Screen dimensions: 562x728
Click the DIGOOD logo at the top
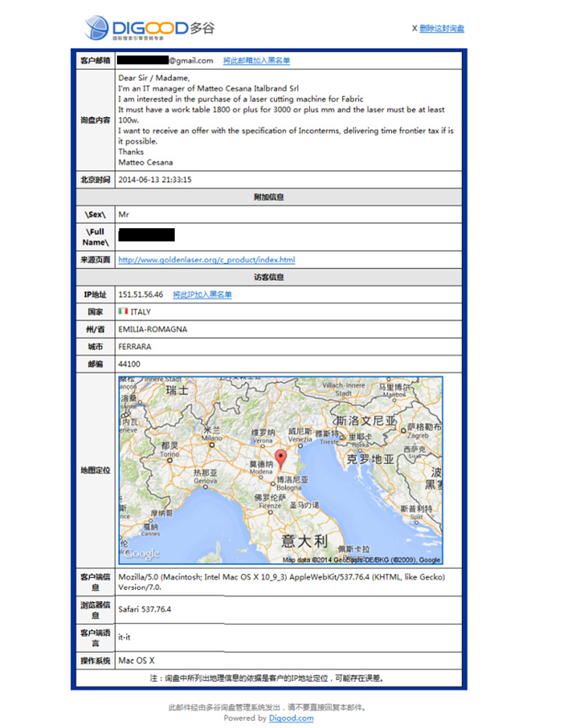(x=148, y=28)
